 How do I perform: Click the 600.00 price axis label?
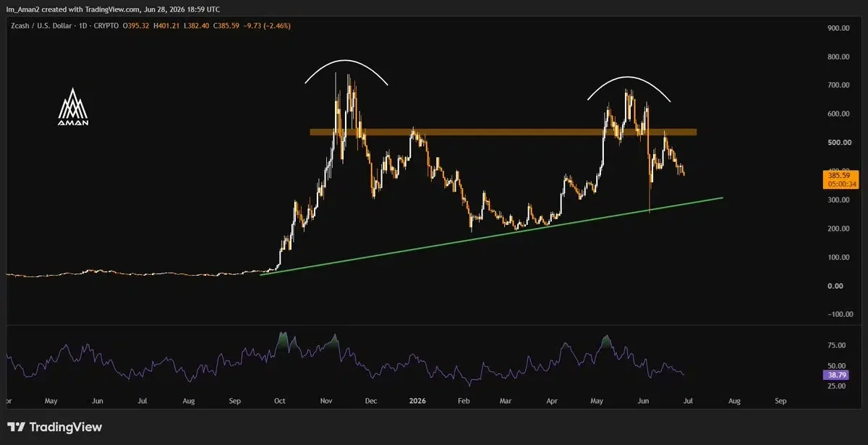pyautogui.click(x=838, y=114)
